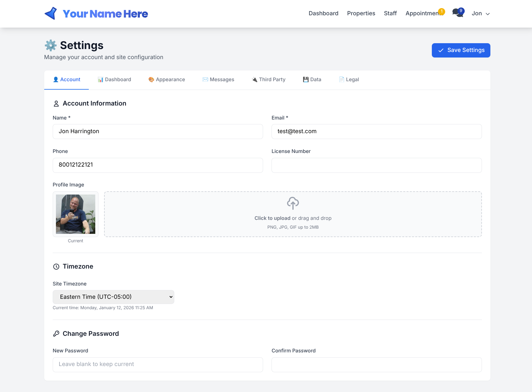Click the Third Party megaphone icon
The image size is (532, 392).
pyautogui.click(x=254, y=79)
